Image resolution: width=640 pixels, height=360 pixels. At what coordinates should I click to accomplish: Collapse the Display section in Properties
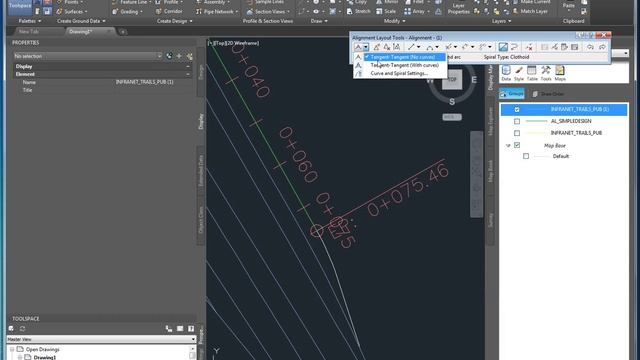pos(188,67)
